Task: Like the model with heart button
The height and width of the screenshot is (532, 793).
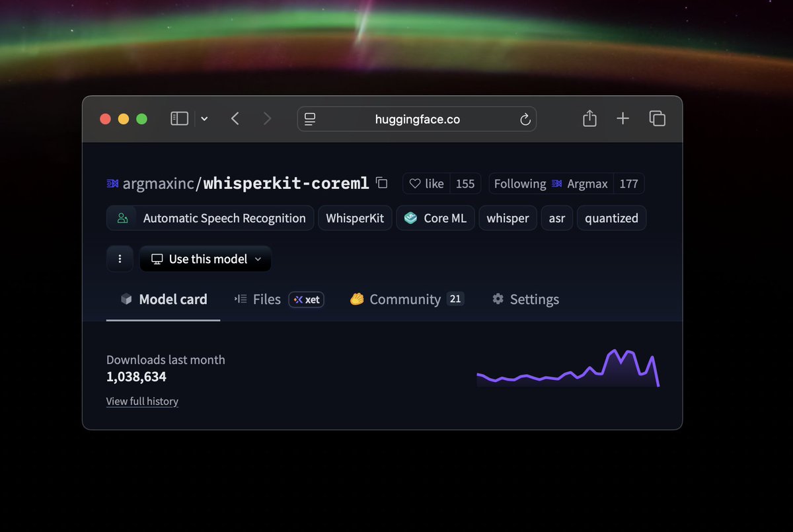Action: click(x=427, y=184)
